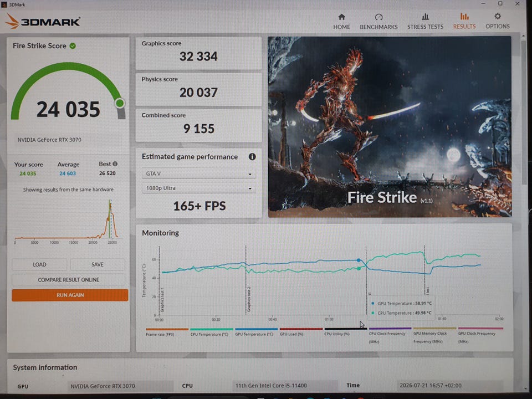Click the CPU field 11th Gen Intel Core i5-11400
The height and width of the screenshot is (399, 532).
coord(285,386)
